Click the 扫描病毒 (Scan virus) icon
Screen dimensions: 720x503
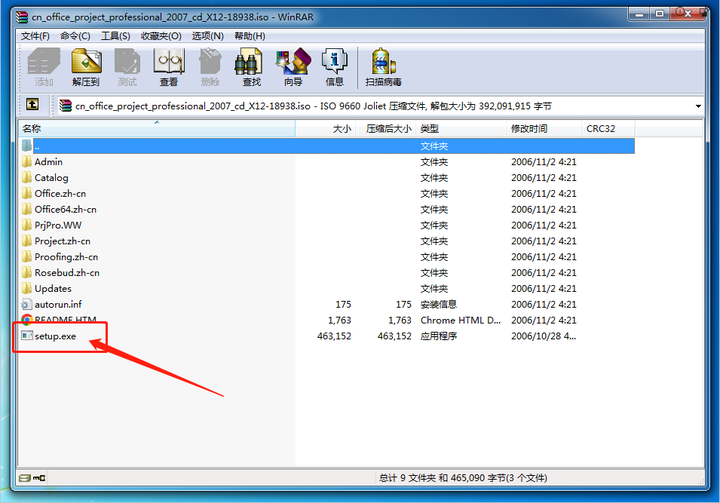(x=383, y=67)
